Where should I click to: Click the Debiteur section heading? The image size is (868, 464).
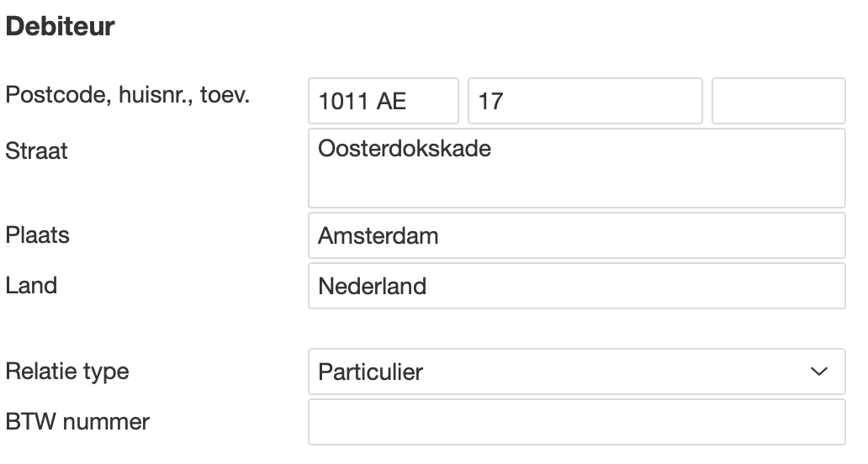coord(60,26)
